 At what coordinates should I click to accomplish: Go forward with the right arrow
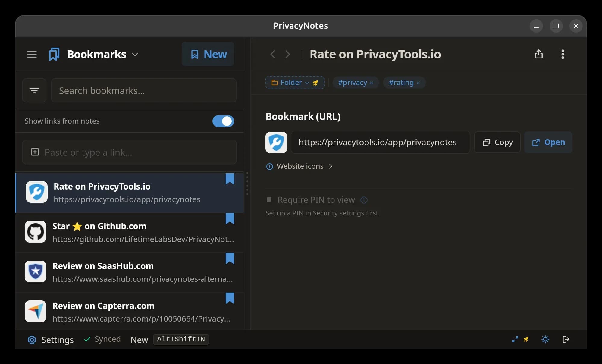[288, 54]
